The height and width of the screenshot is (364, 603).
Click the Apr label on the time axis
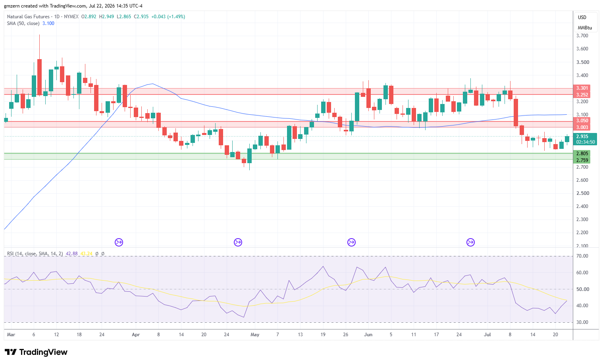[136, 335]
